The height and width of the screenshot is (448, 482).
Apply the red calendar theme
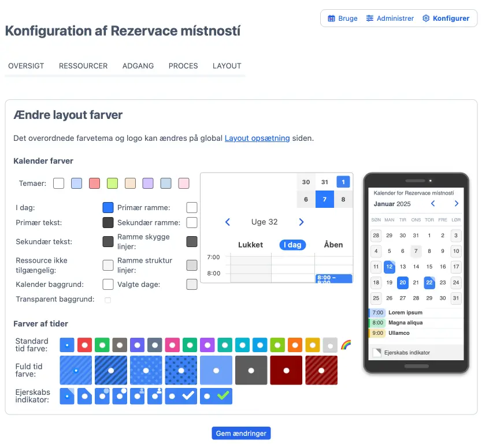pyautogui.click(x=94, y=184)
